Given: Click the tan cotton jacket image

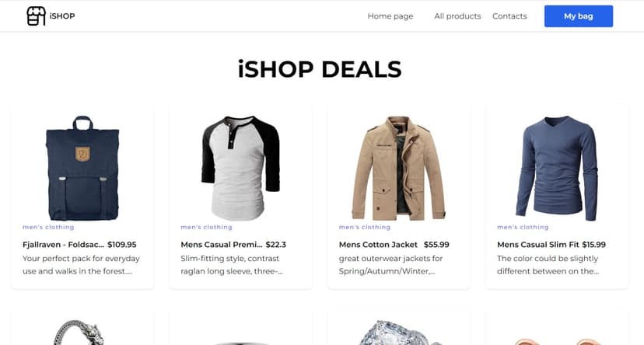Looking at the screenshot, I should (398, 168).
